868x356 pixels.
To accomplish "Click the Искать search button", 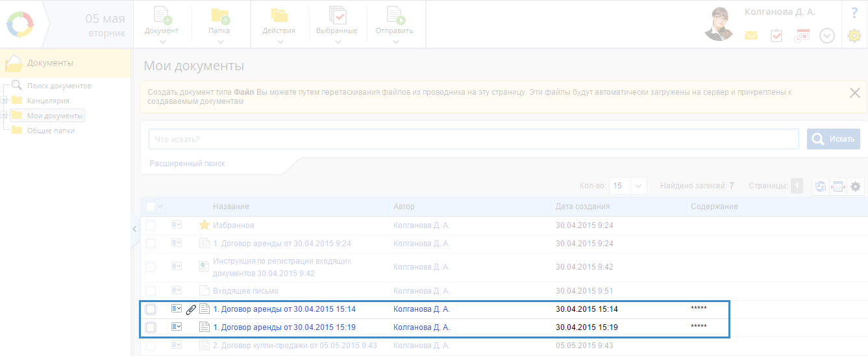I will click(834, 139).
